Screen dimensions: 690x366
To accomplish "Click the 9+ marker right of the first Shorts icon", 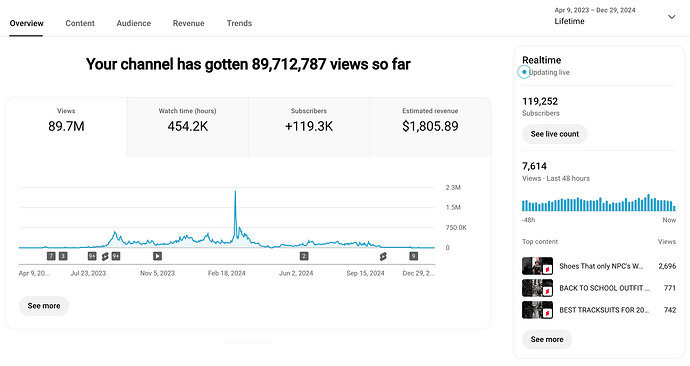I will pyautogui.click(x=116, y=256).
